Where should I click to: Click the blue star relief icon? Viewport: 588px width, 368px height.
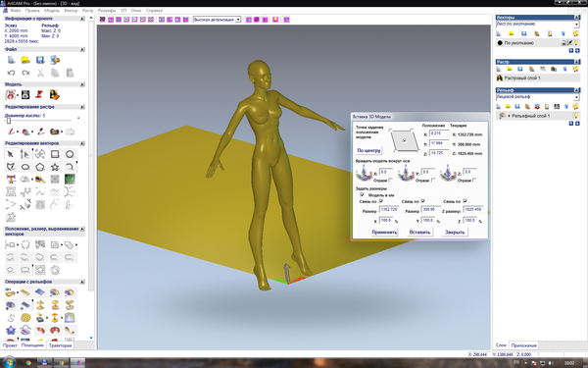(11, 331)
